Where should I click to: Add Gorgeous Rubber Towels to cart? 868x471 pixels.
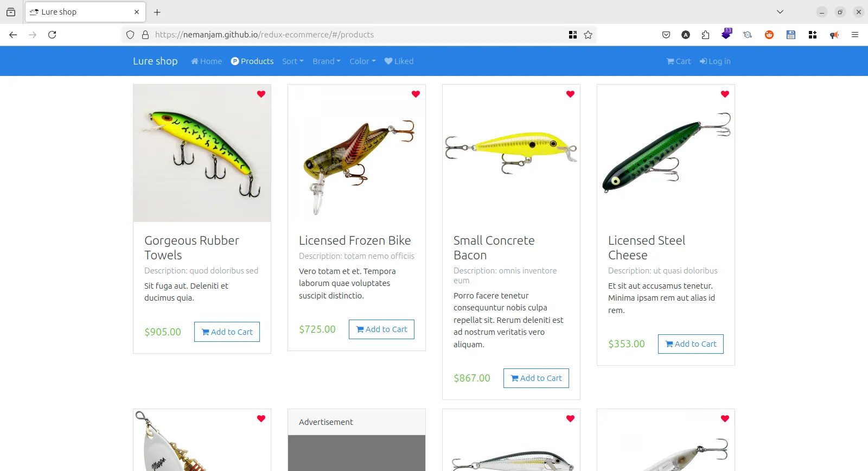point(227,332)
